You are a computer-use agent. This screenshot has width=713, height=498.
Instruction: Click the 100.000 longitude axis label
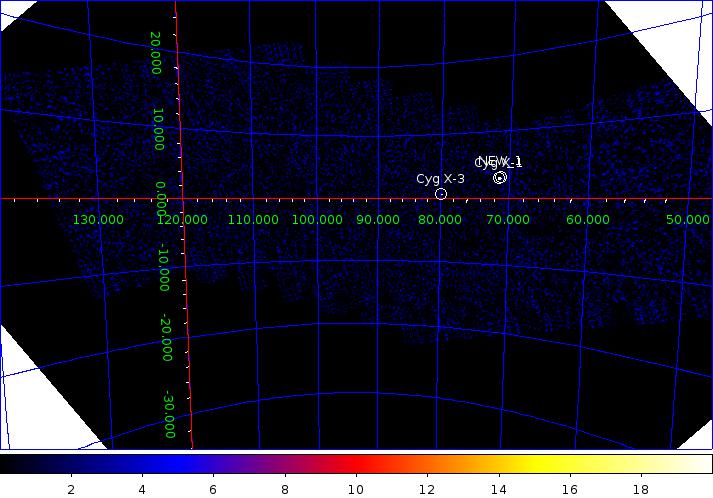tap(317, 220)
